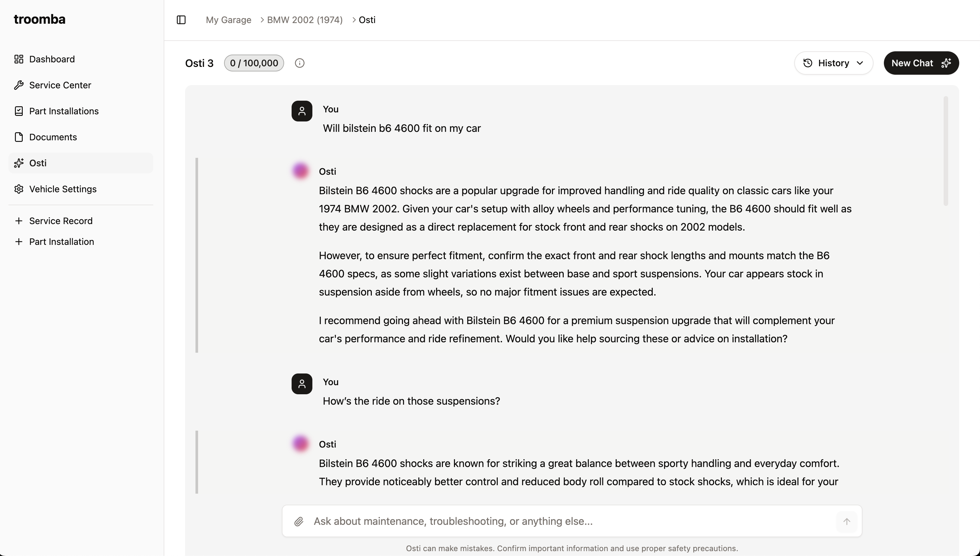Navigate to Dashboard in the sidebar
980x556 pixels.
click(x=52, y=59)
